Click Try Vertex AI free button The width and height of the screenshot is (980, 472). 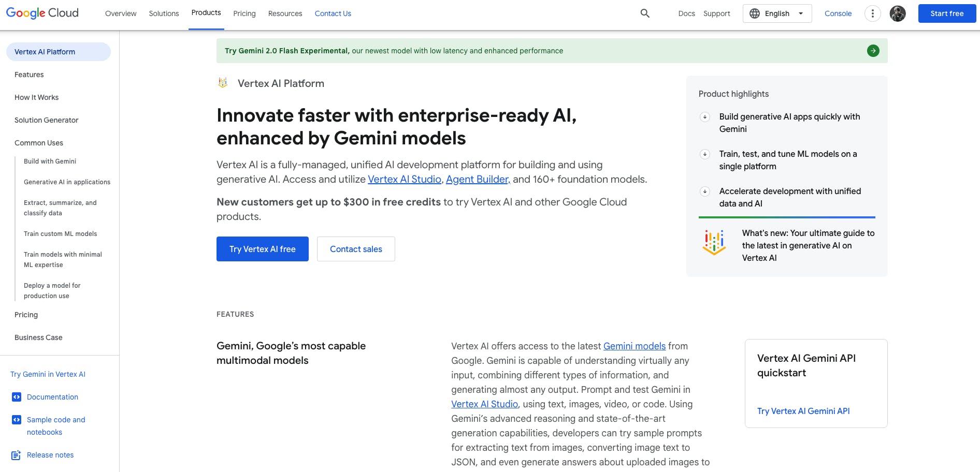coord(263,249)
